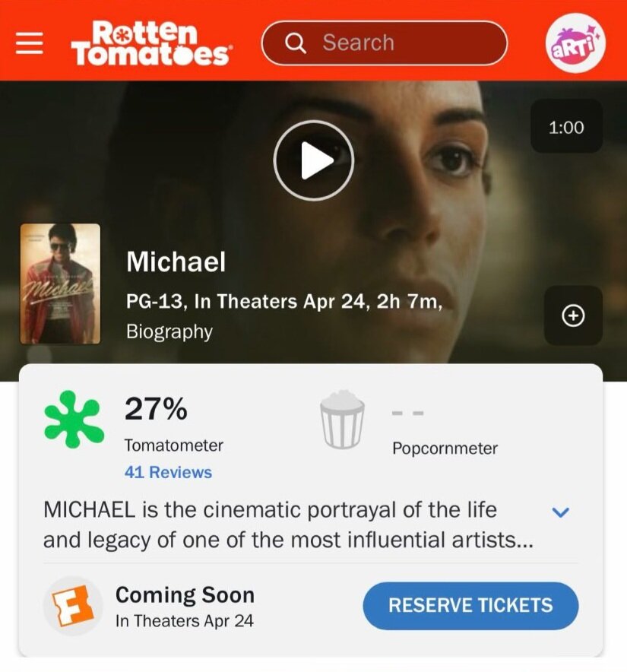Add Michael to watchlist with plus icon
The width and height of the screenshot is (627, 672).
coord(573,315)
